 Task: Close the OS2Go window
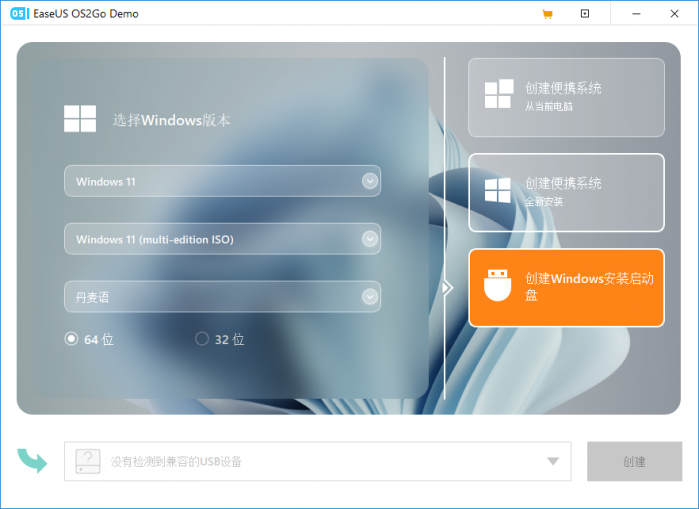click(674, 14)
